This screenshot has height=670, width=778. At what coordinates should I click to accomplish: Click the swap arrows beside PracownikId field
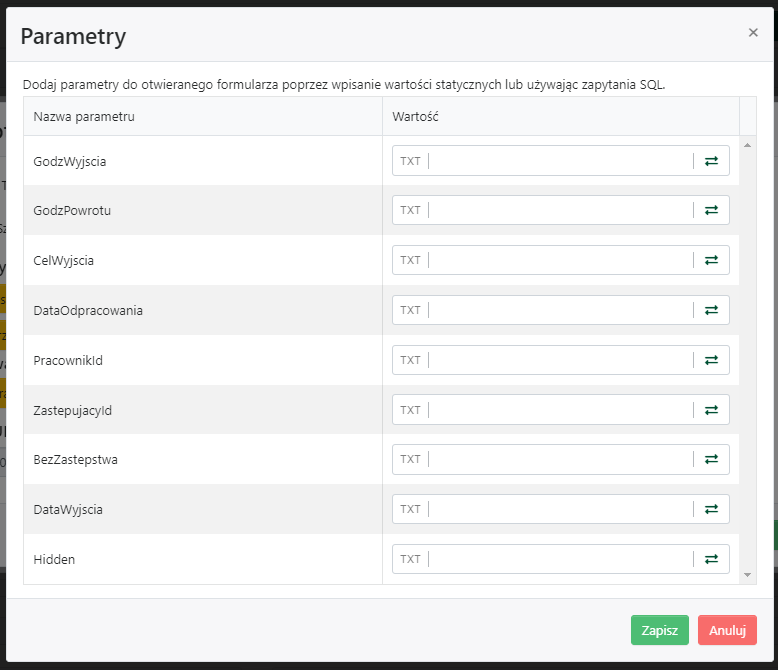coord(711,360)
